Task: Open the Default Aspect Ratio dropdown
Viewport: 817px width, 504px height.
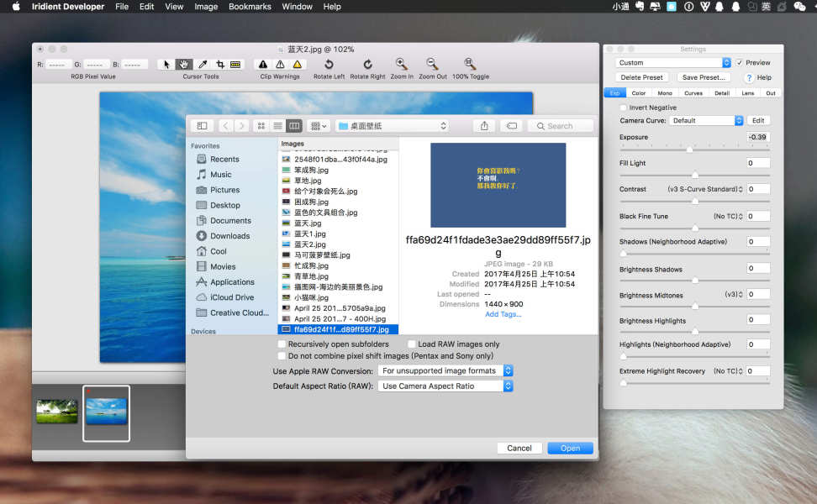Action: click(445, 386)
